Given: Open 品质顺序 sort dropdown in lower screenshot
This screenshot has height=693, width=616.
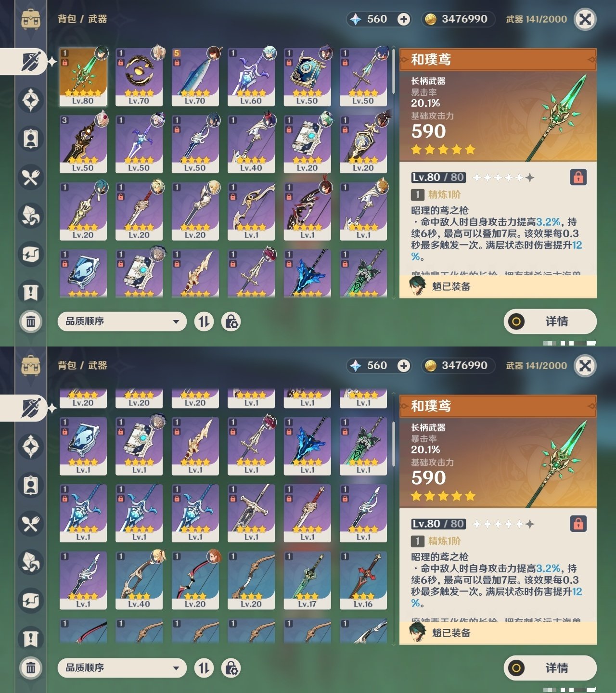Looking at the screenshot, I should (x=122, y=668).
